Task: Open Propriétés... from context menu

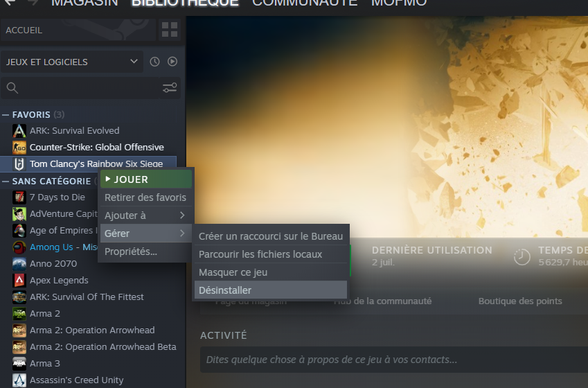Action: (x=145, y=252)
